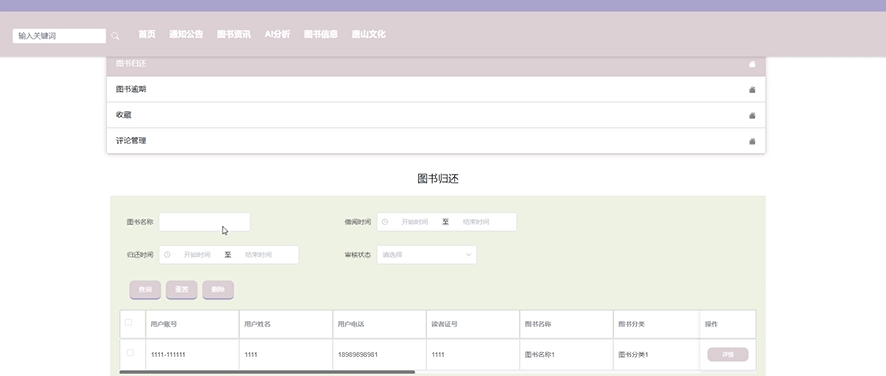Click the icon on 收藏 menu row
Screen dimensions: 886x376
coord(752,115)
